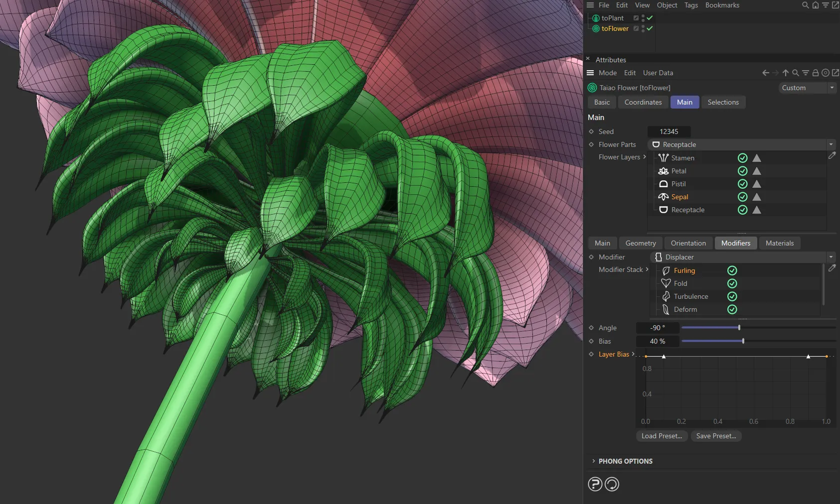The image size is (840, 504).
Task: Click the lock icon in the Attributes header
Action: coord(815,73)
